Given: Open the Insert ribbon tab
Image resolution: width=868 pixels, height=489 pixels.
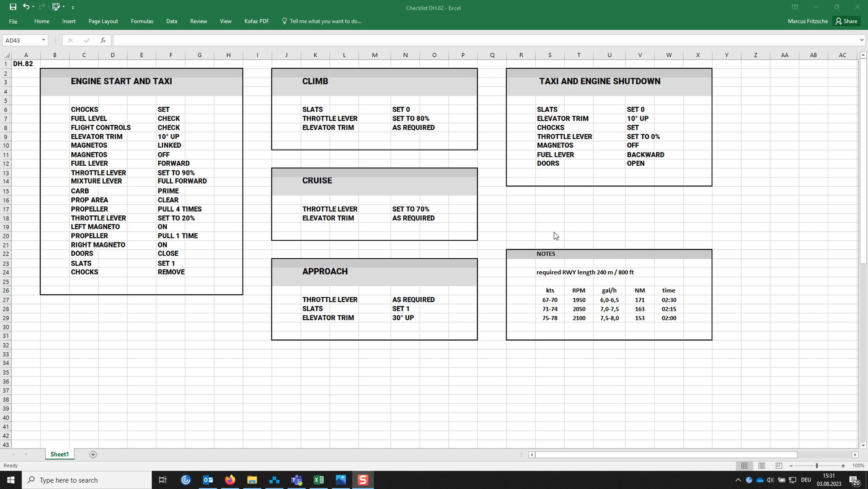Looking at the screenshot, I should point(69,21).
